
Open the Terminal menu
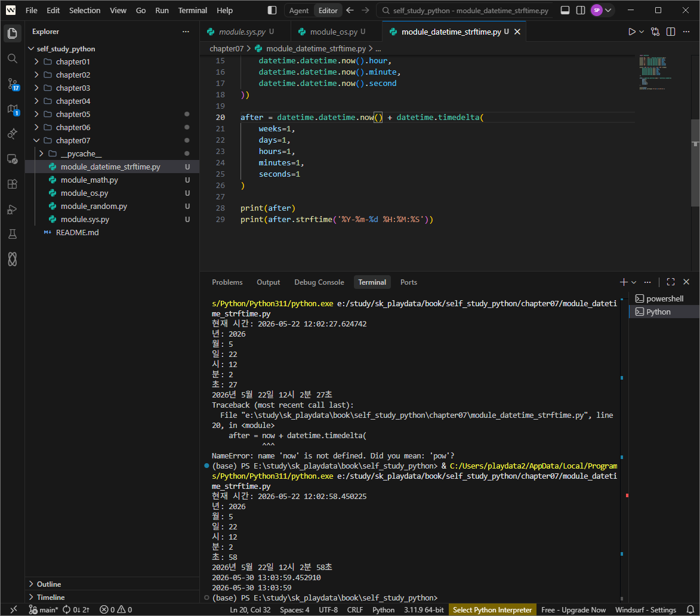[x=192, y=10]
